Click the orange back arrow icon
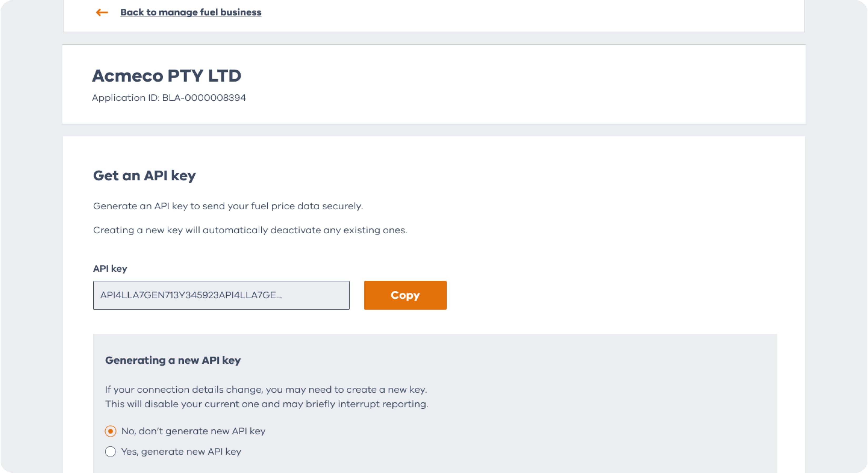 pyautogui.click(x=102, y=12)
